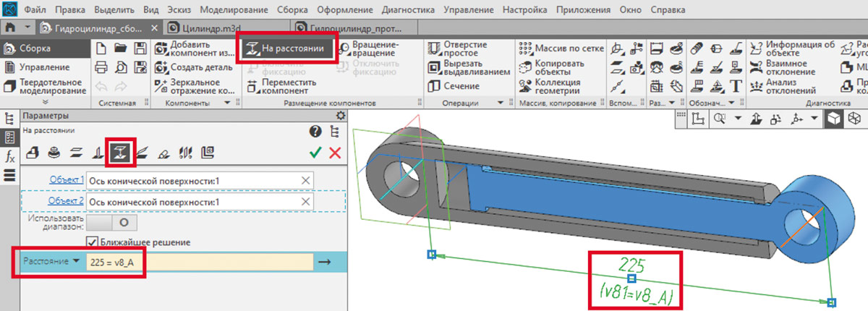The width and height of the screenshot is (868, 311).
Task: Select the На расстоянии mate in the ribbon
Action: coord(289,49)
